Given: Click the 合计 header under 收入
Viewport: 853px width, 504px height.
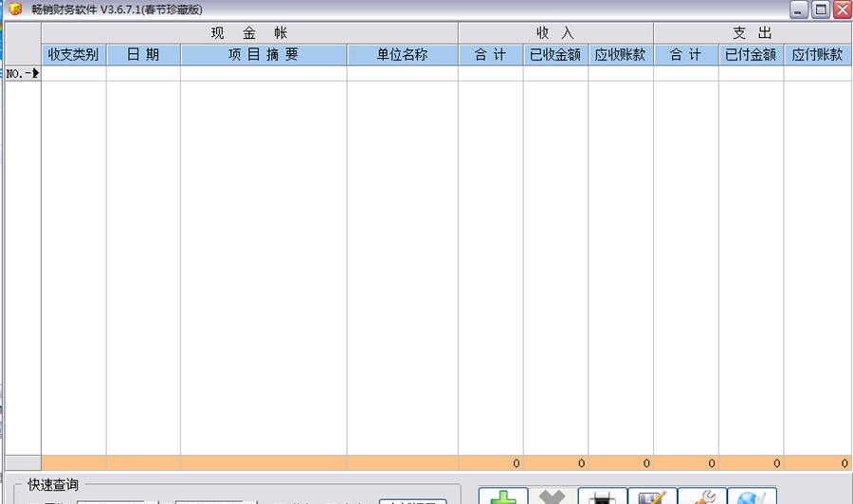Looking at the screenshot, I should coord(491,55).
